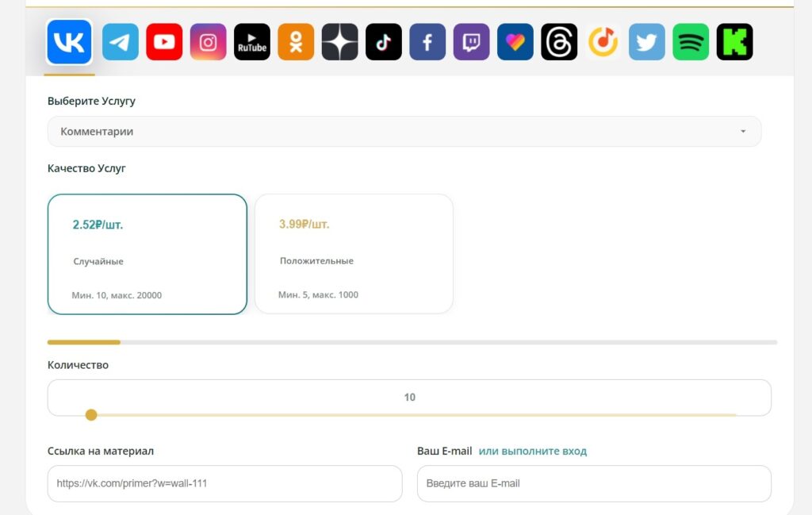Select the 2.52₽ Случайные quality option
Screen dimensions: 812x515
147,255
